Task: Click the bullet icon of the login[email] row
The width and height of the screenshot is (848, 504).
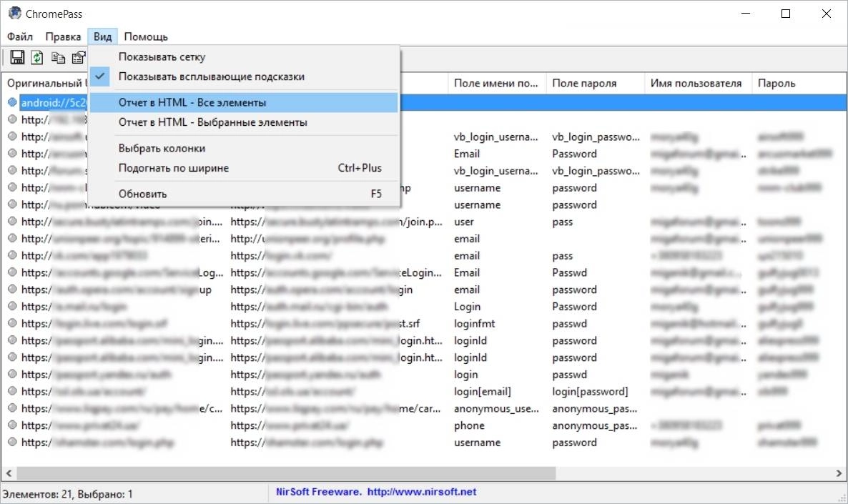Action: tap(12, 391)
